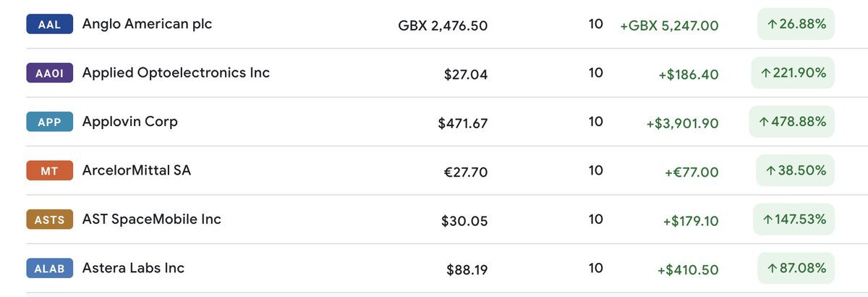Screen dimensions: 868x297
Task: Open Anglo American plc stock
Action: [x=147, y=24]
